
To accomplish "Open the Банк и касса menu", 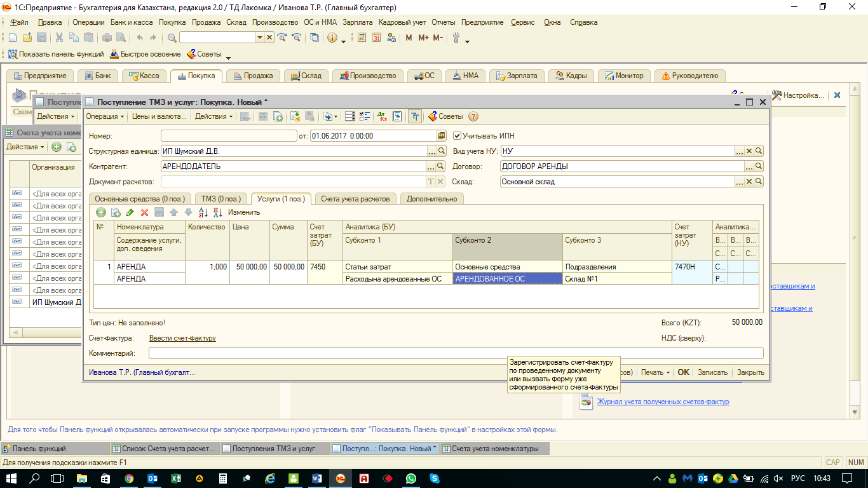I will pos(132,22).
